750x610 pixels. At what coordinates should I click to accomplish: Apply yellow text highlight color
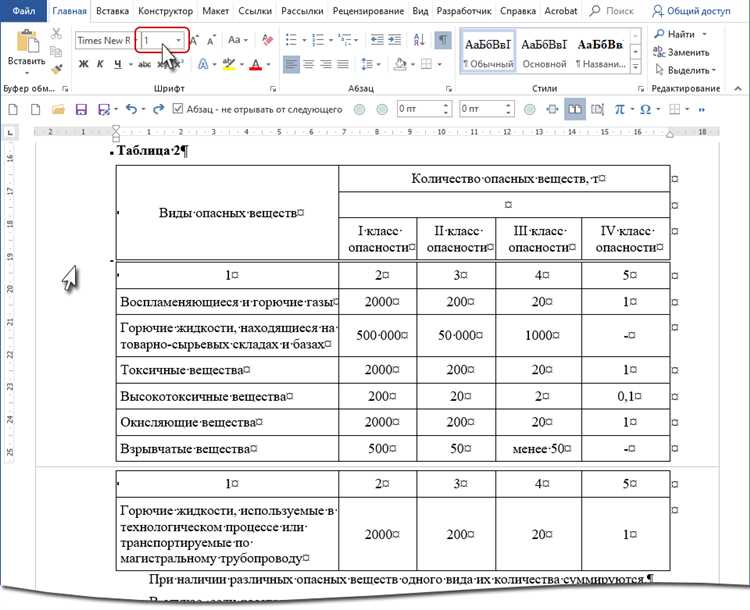pos(230,64)
